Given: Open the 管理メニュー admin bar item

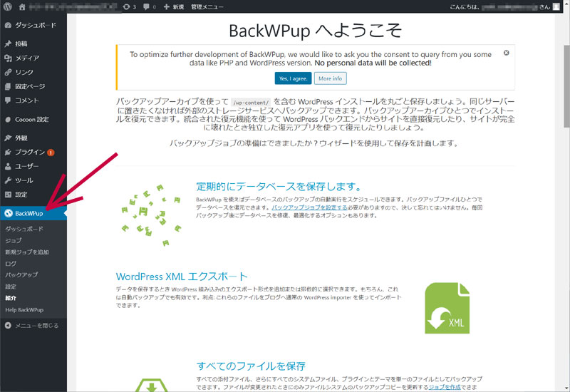Looking at the screenshot, I should point(207,6).
